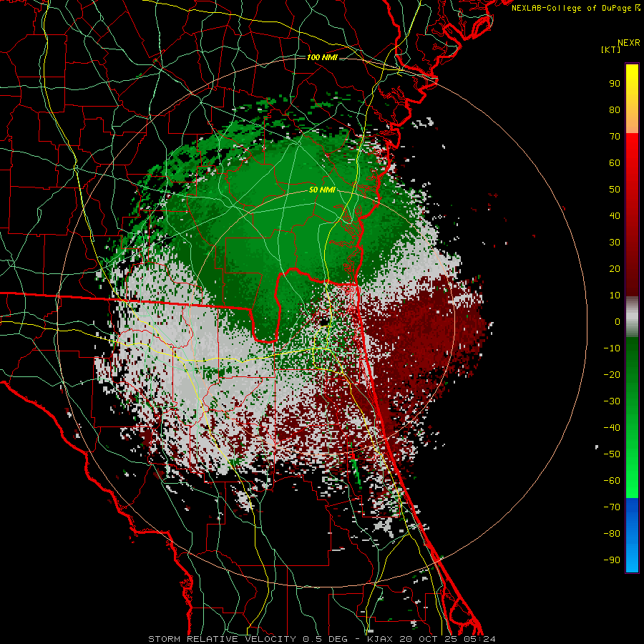Select the -10 scale value
Viewport: 644px width, 644px height.
click(x=612, y=348)
